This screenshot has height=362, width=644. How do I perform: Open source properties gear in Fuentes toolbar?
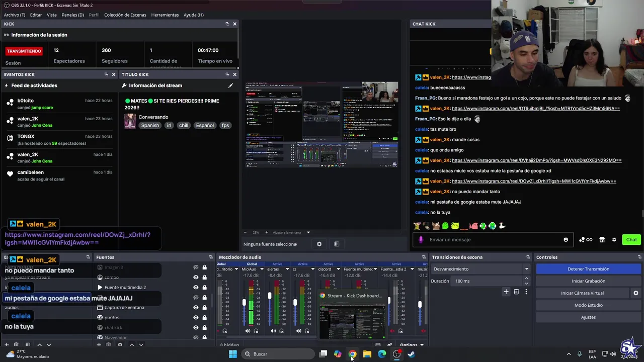[x=120, y=345]
